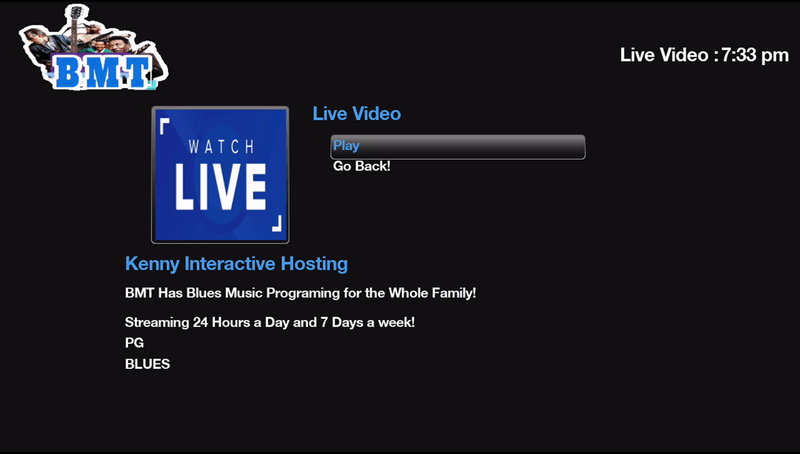Click the 7:33 pm clock display
The image size is (800, 454).
click(757, 55)
